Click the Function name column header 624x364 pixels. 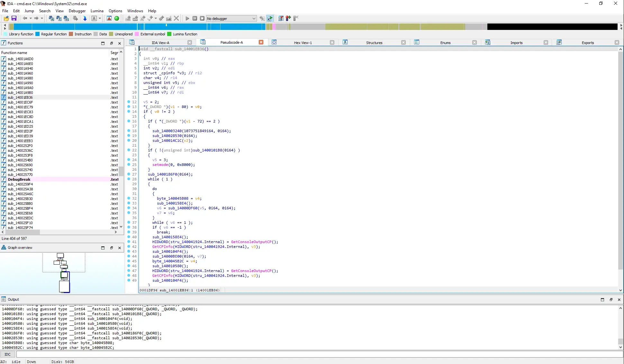[x=55, y=52]
